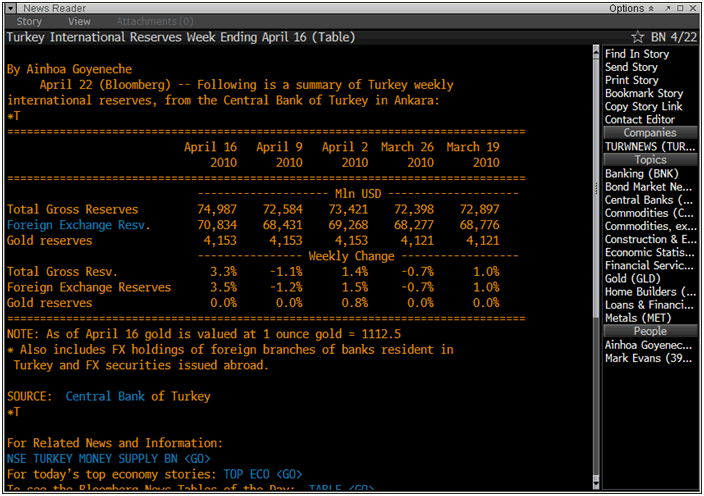This screenshot has height=496, width=704.
Task: Collapse the Topics section header
Action: (x=650, y=160)
